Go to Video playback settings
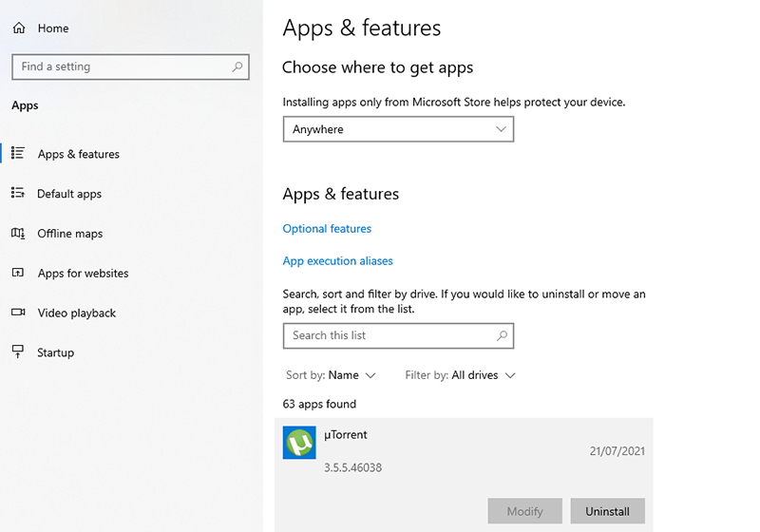This screenshot has height=532, width=760. (x=76, y=313)
